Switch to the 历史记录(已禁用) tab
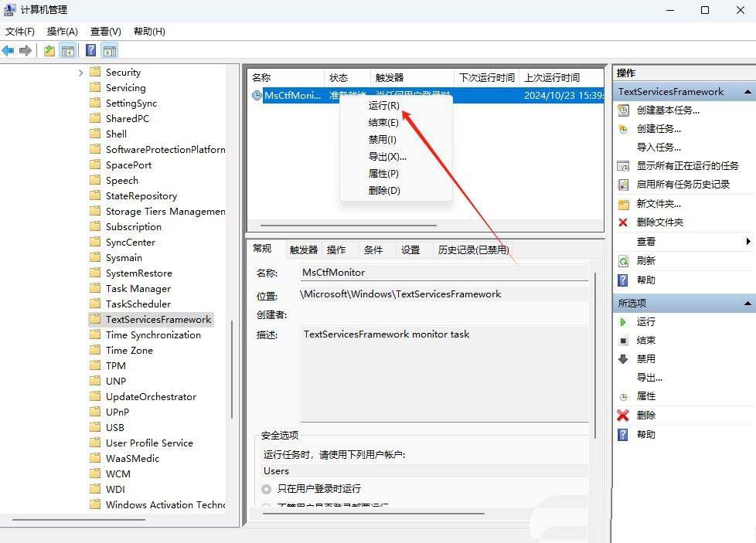 473,249
